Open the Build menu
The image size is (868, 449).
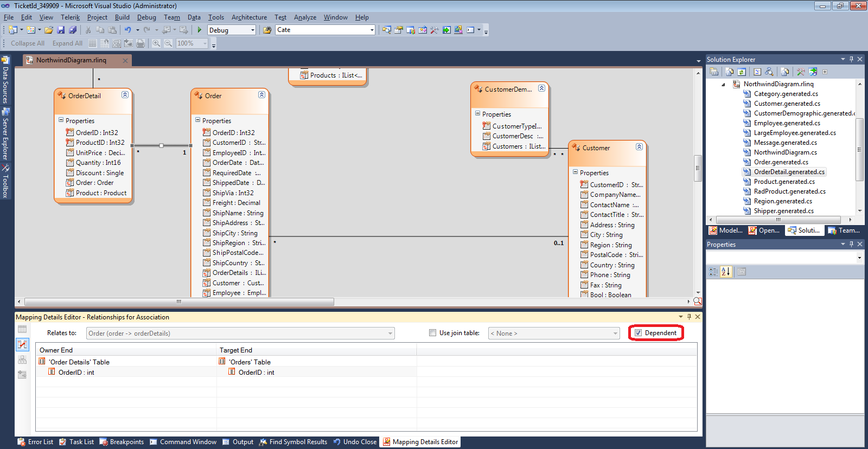tap(122, 17)
